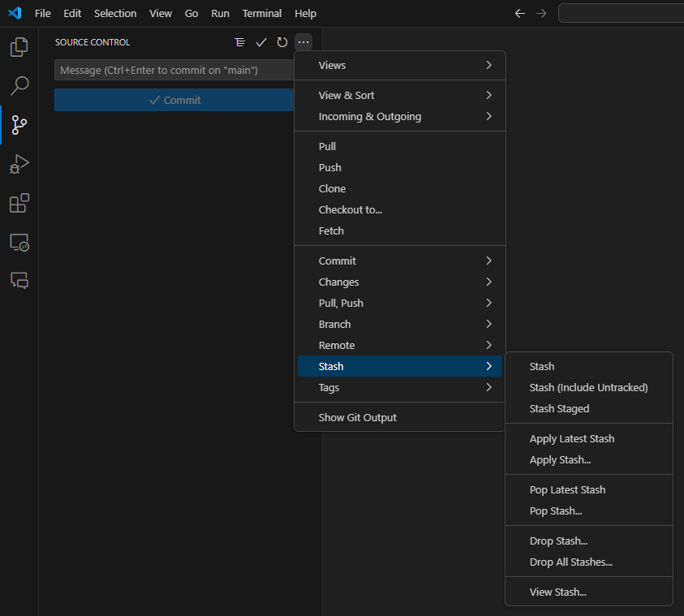The width and height of the screenshot is (684, 616).
Task: Open the Extensions view icon
Action: 19,203
